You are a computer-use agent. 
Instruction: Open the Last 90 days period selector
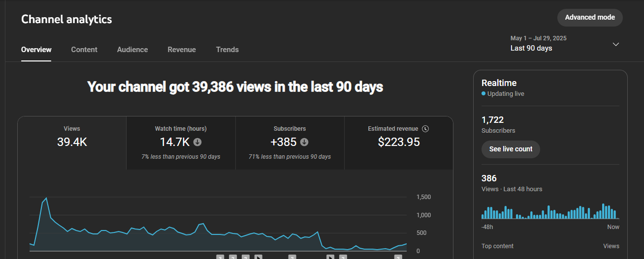click(565, 44)
